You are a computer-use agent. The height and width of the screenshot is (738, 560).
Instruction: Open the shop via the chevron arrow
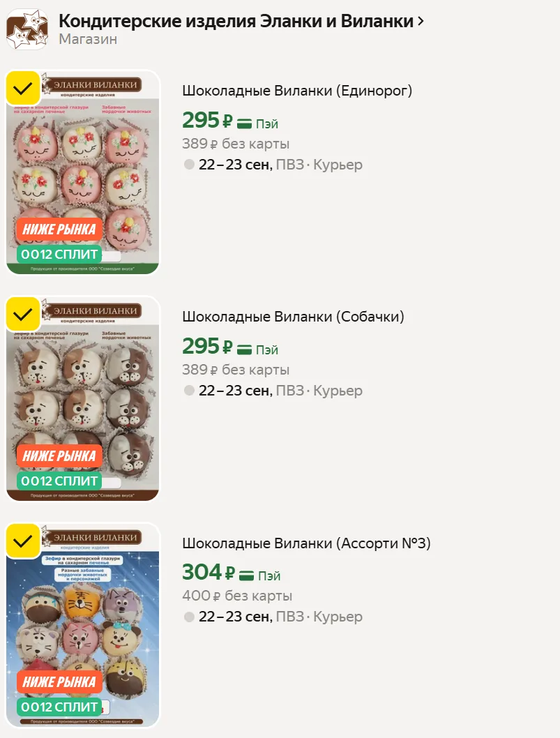pyautogui.click(x=421, y=21)
